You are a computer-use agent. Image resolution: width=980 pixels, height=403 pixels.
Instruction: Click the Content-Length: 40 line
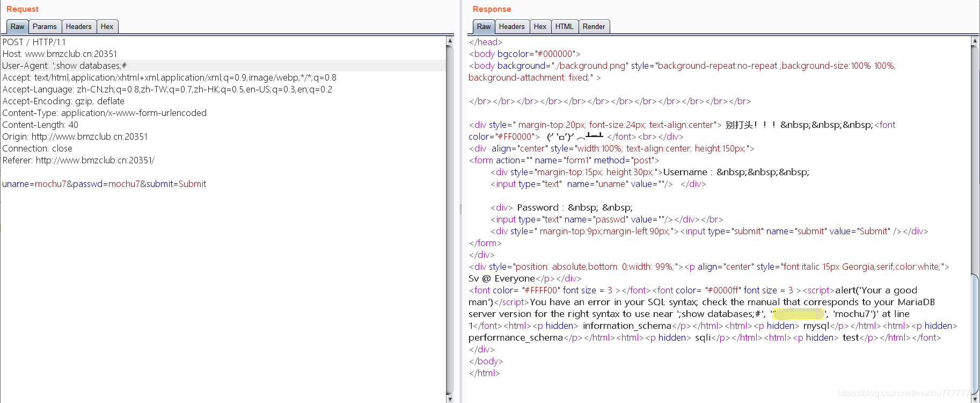pos(40,125)
